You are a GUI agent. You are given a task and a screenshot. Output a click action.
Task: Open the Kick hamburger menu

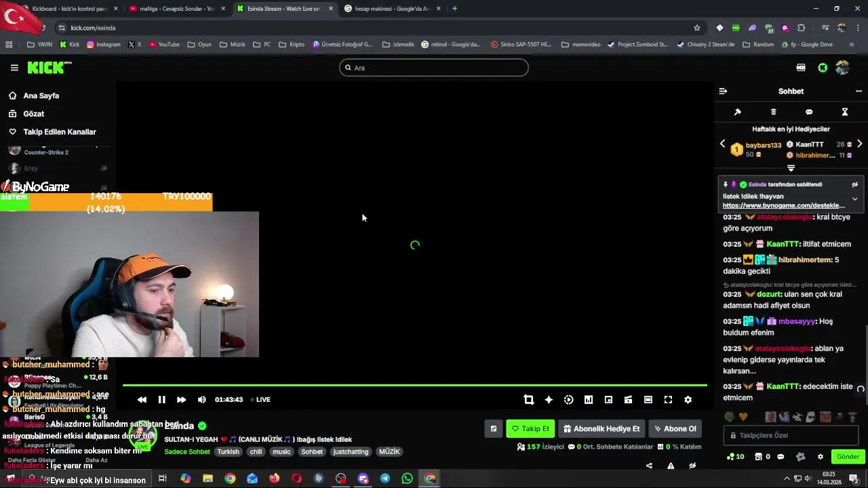(14, 68)
